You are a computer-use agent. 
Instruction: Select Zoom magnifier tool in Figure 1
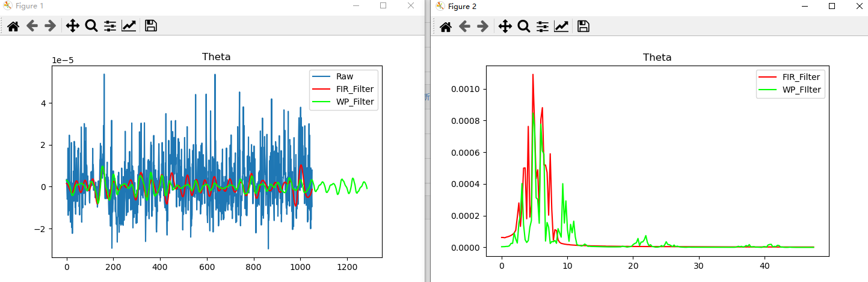91,26
